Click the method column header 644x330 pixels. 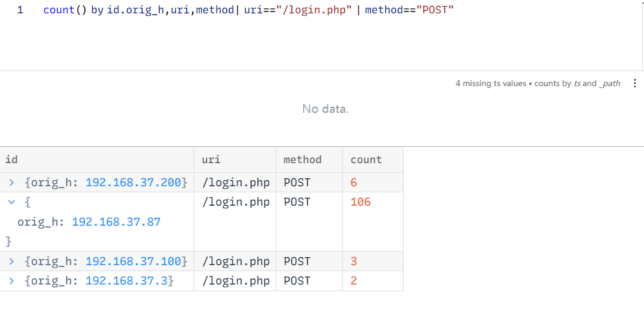[x=302, y=160]
